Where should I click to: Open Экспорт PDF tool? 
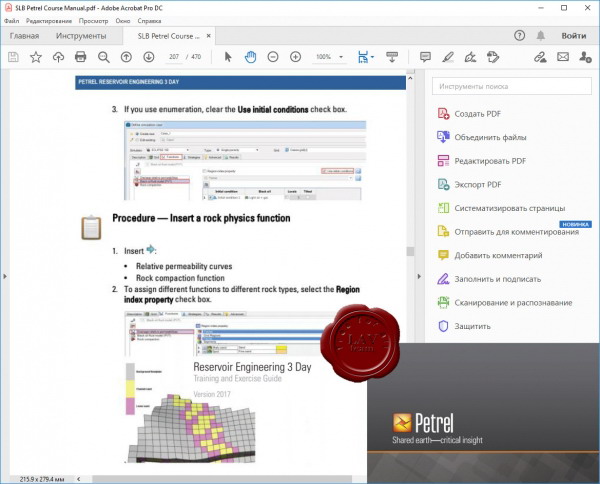click(x=469, y=184)
